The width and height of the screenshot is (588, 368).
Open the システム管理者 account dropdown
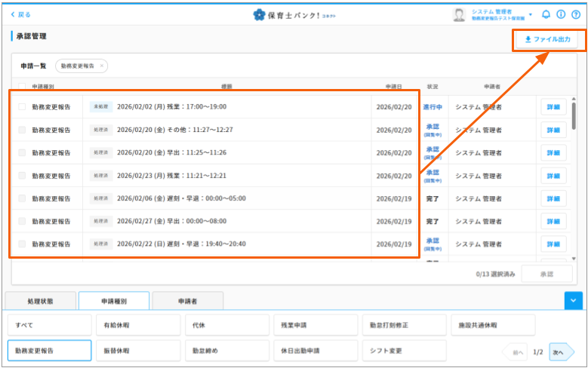(531, 14)
